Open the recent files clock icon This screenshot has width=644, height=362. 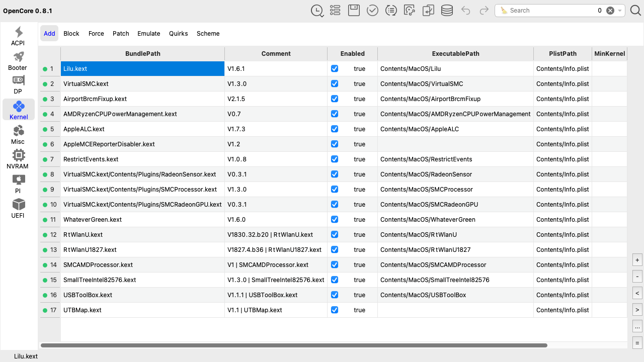click(317, 11)
